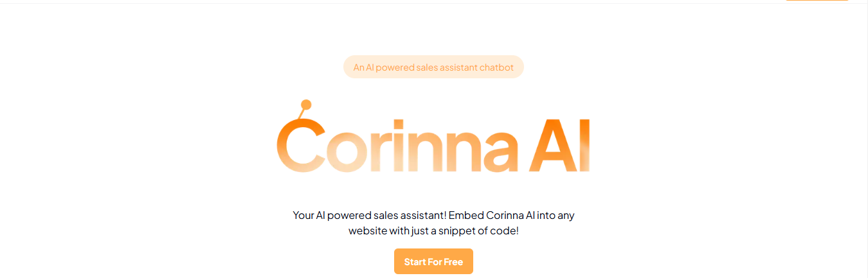Click the robot antenna dot above the C

[x=306, y=105]
